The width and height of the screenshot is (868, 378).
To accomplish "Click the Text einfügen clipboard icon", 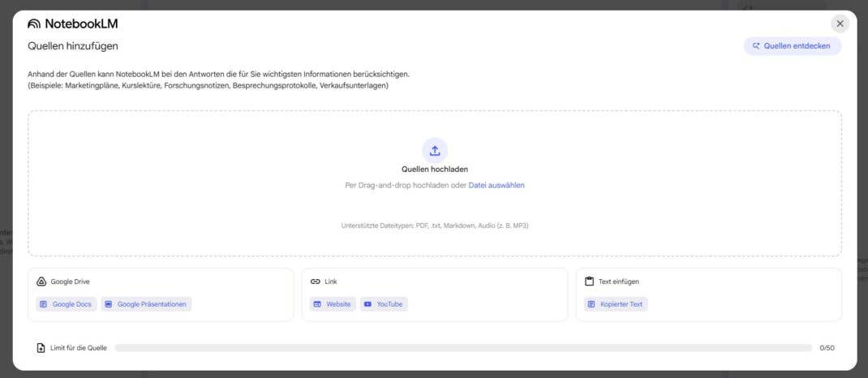I will (589, 281).
